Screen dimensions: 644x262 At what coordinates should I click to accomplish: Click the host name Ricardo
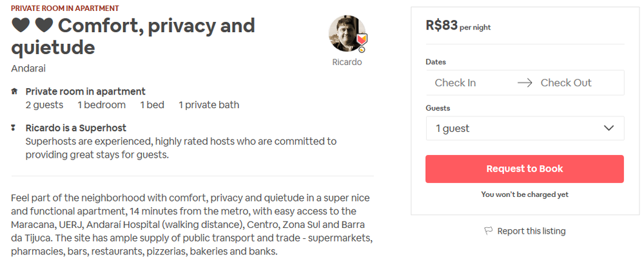347,62
